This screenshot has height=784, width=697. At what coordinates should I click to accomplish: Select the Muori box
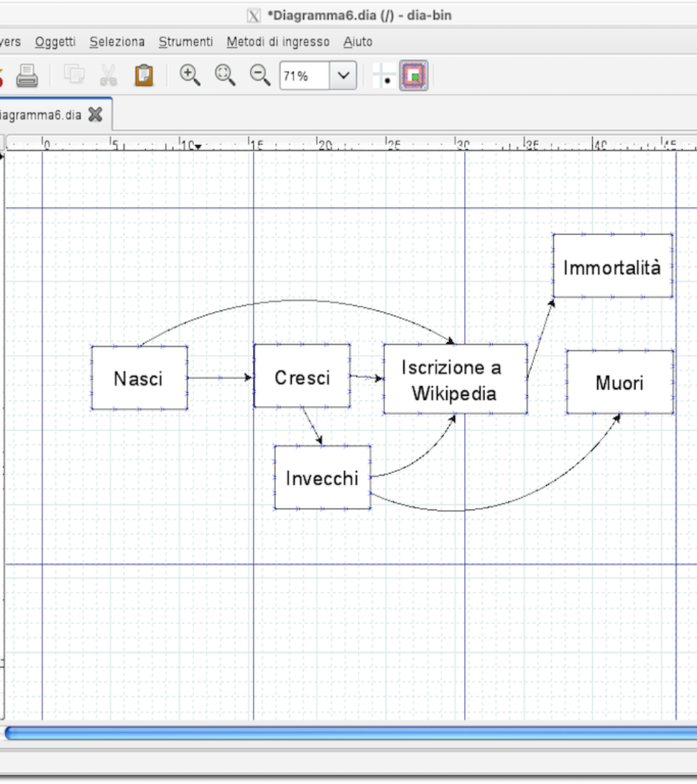pyautogui.click(x=620, y=382)
